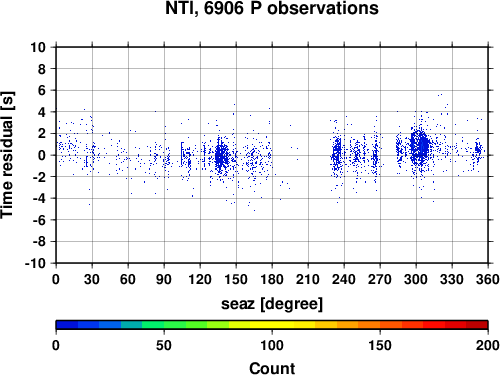This screenshot has width=500, height=375.
Task: Click the dark red end of the colorbar
Action: point(477,325)
